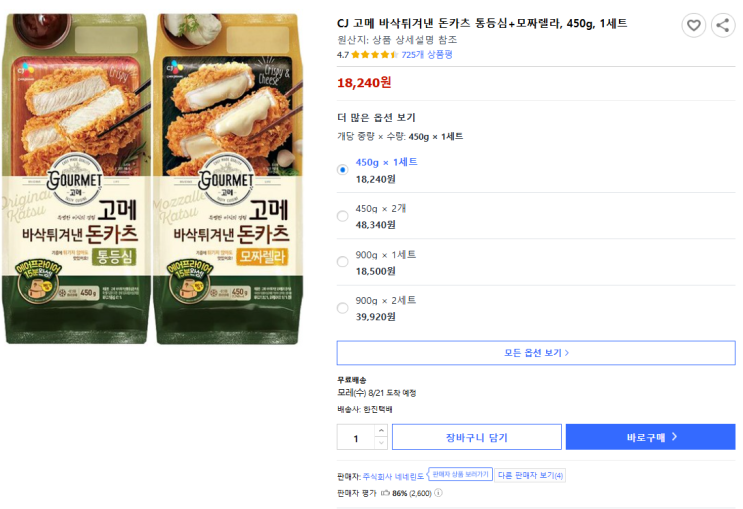Open the 725개 상품평 reviews link

[x=427, y=55]
